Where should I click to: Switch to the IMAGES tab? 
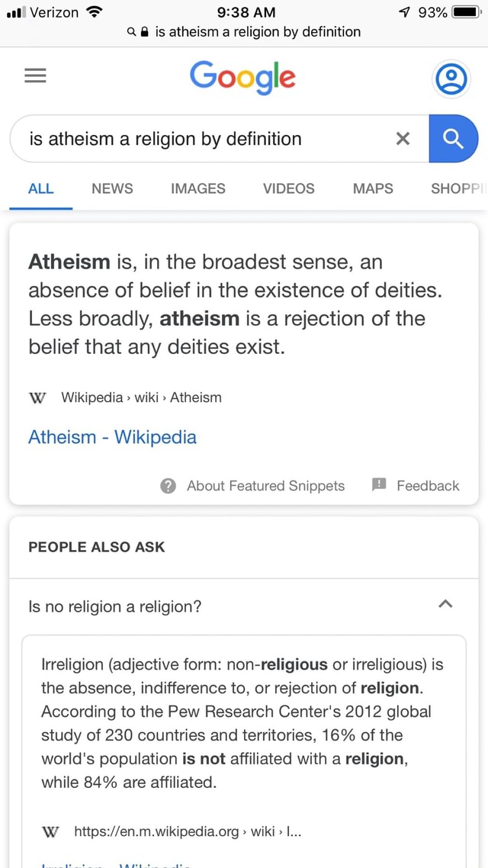[x=197, y=188]
